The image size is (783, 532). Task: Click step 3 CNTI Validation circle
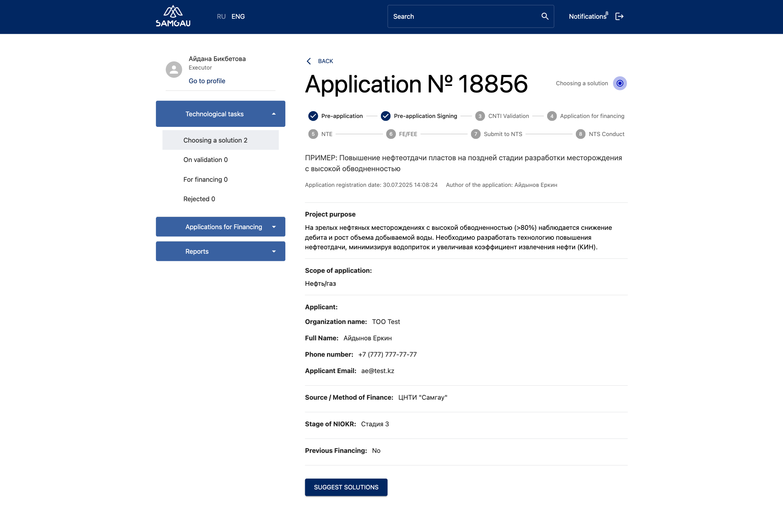coord(480,116)
